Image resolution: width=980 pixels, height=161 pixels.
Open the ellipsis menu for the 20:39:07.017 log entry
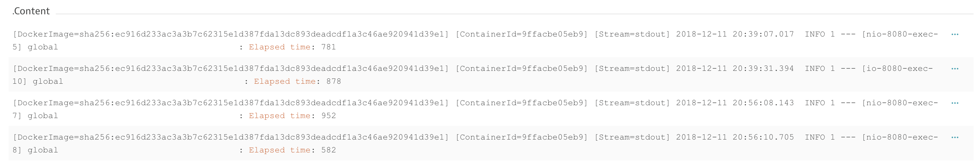tap(955, 34)
